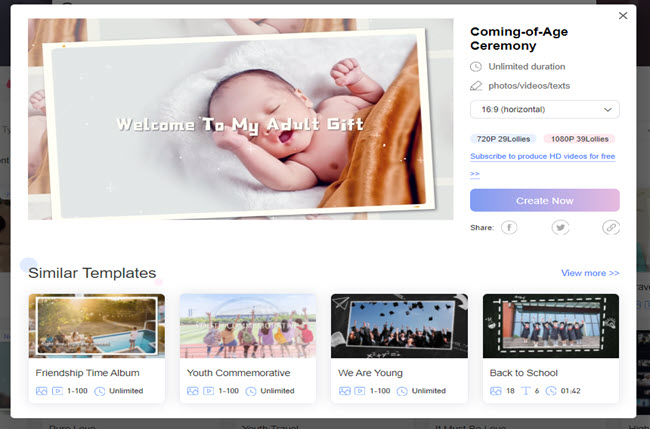Click text count icon under Back to School

(526, 391)
